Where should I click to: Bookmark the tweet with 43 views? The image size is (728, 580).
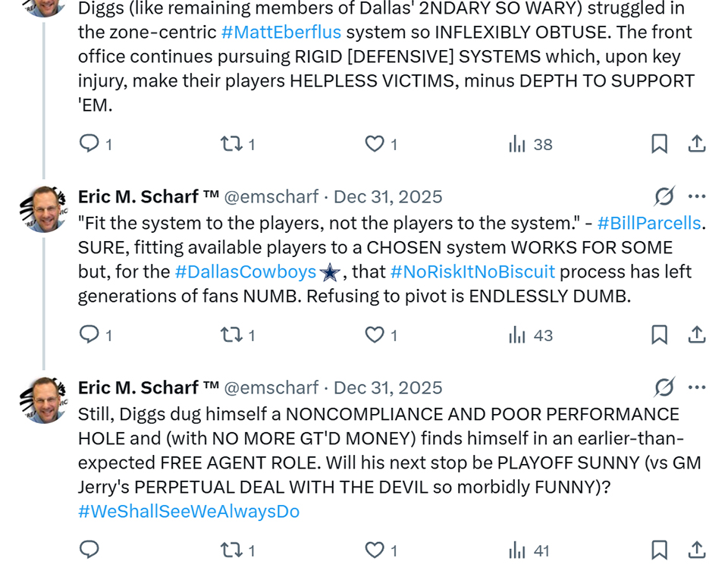coord(659,334)
